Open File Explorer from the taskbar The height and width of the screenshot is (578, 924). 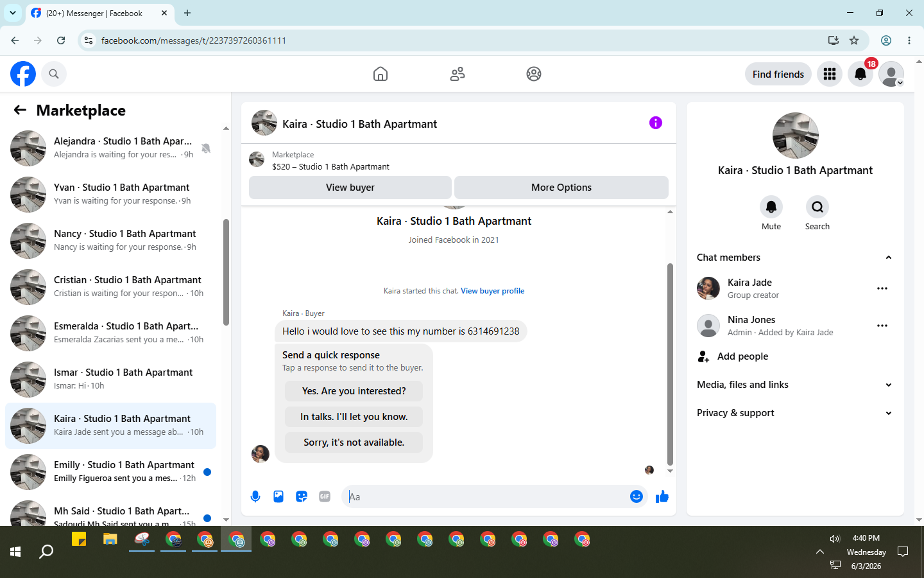[110, 539]
